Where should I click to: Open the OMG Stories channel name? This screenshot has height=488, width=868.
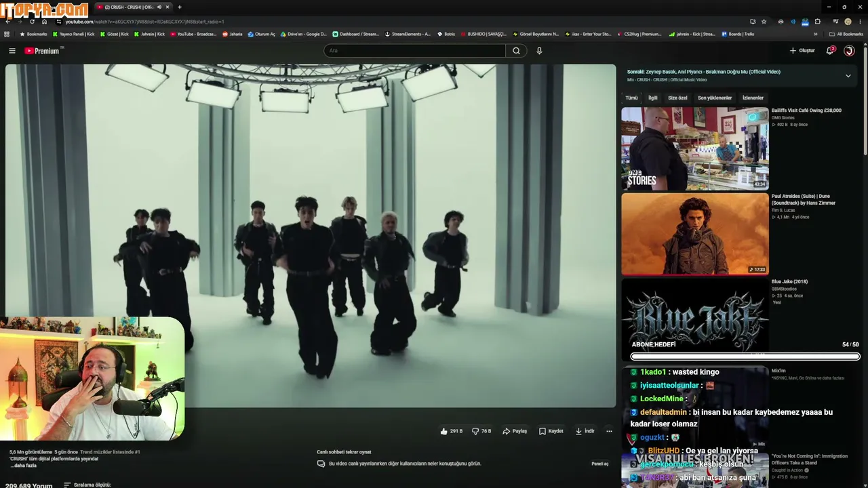[783, 118]
